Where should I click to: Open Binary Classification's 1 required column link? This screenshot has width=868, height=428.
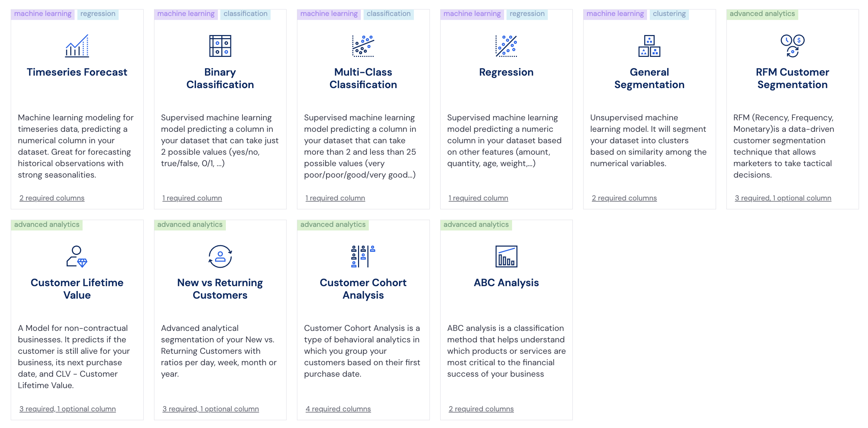tap(192, 198)
